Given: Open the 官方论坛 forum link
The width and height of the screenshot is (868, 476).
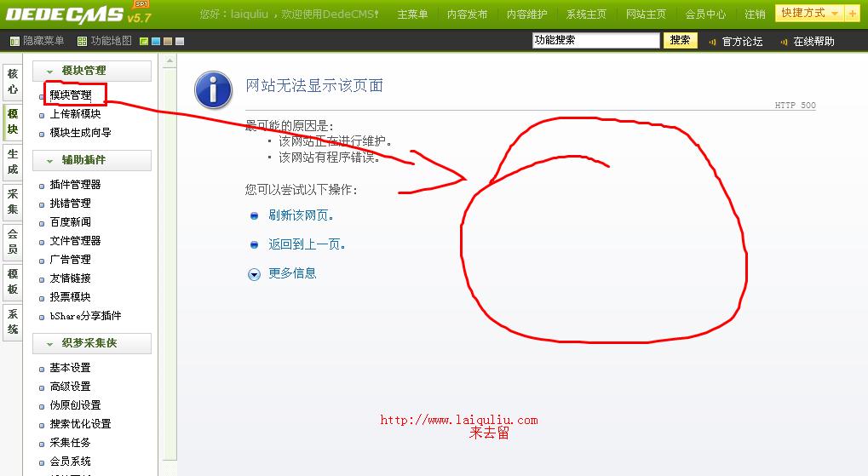Looking at the screenshot, I should point(742,42).
